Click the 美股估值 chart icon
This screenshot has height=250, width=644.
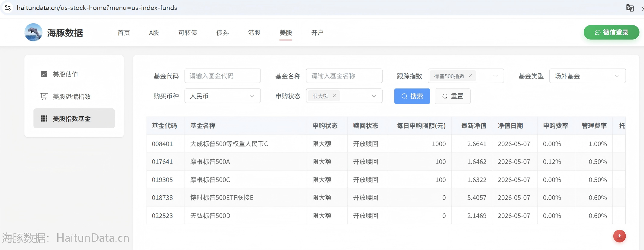click(x=44, y=74)
